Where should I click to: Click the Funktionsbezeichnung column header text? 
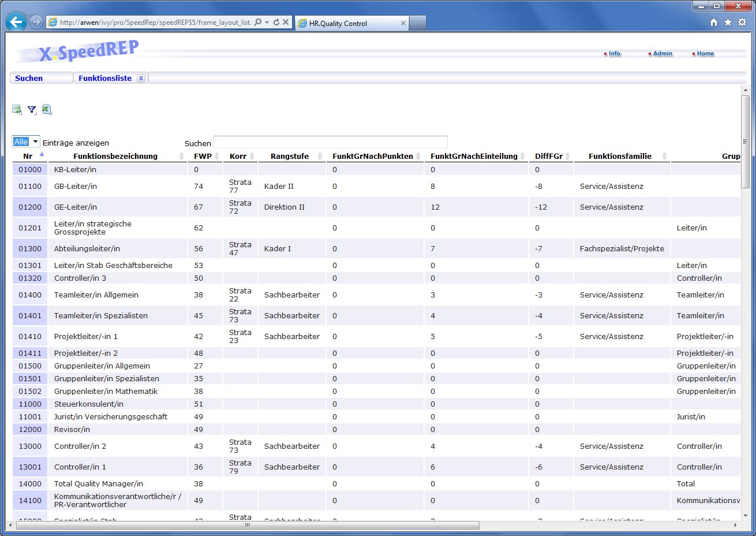115,156
